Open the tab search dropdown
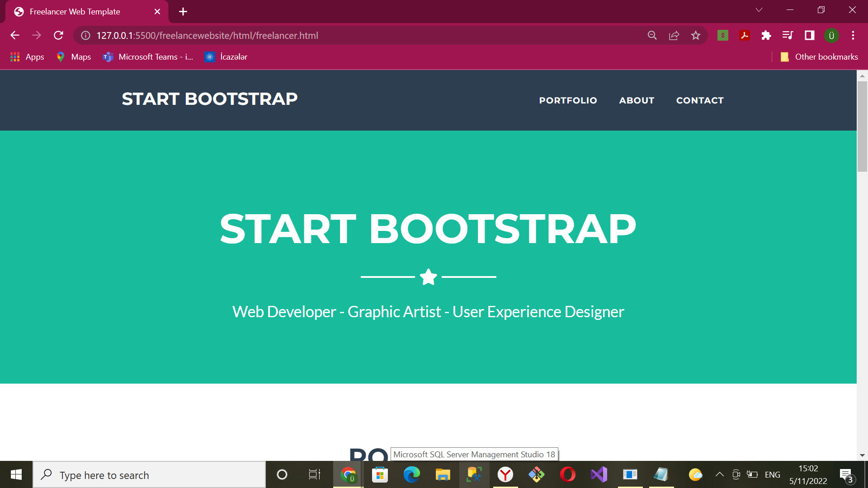The image size is (868, 488). [759, 9]
